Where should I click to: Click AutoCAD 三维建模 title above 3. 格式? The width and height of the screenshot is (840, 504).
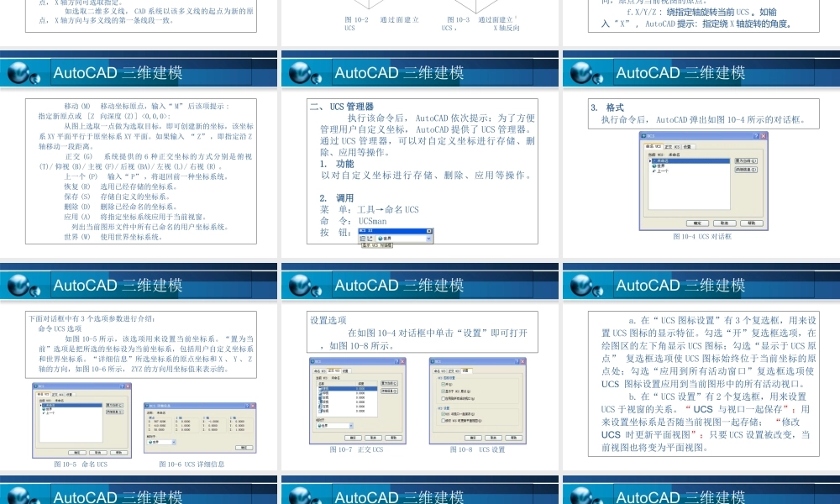coord(680,73)
